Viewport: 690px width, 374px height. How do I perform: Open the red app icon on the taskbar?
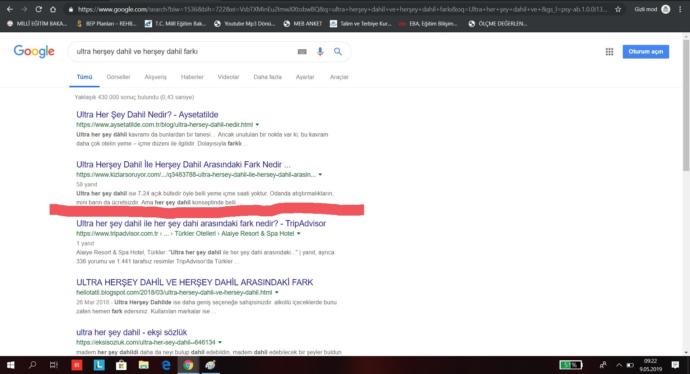77,365
